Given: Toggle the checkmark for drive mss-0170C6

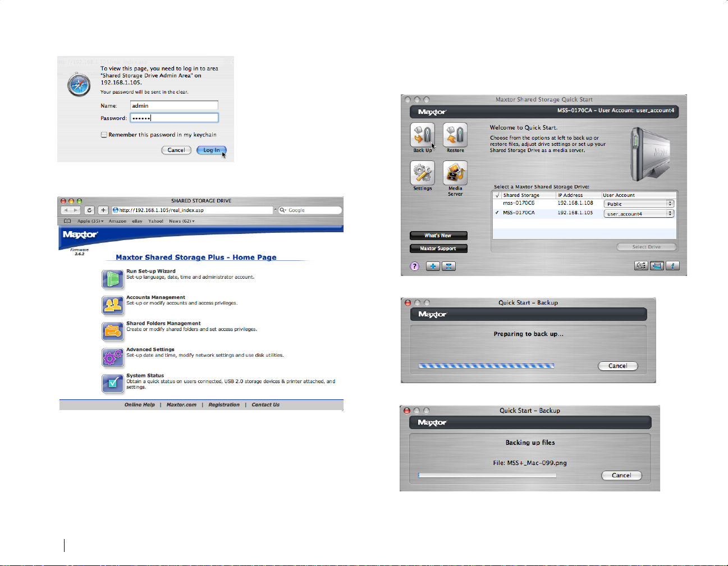Looking at the screenshot, I should pyautogui.click(x=497, y=203).
